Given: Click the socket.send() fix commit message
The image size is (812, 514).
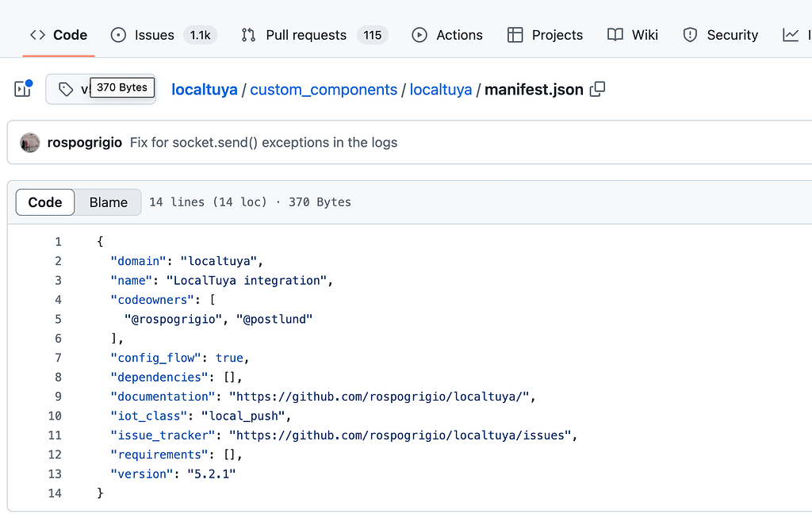Looking at the screenshot, I should (x=265, y=142).
